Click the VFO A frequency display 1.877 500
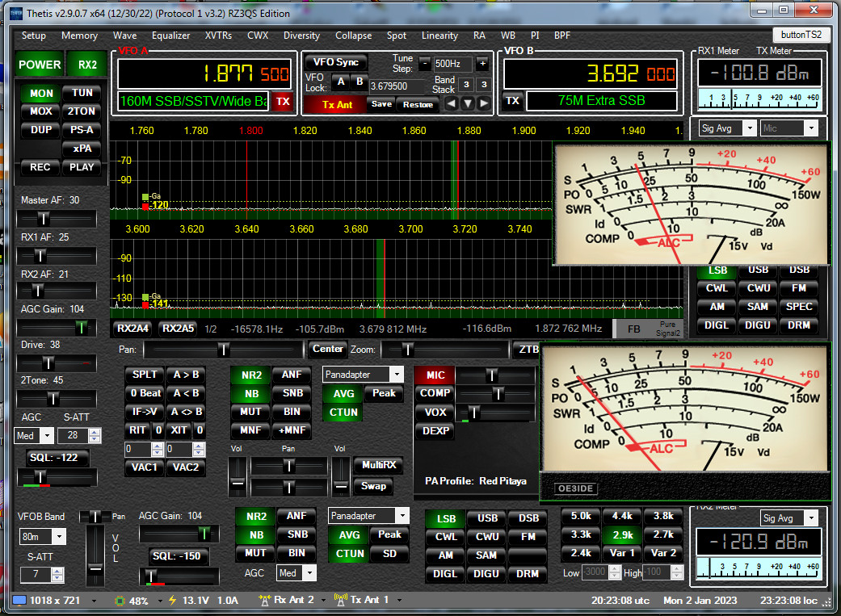The image size is (841, 616). (204, 73)
